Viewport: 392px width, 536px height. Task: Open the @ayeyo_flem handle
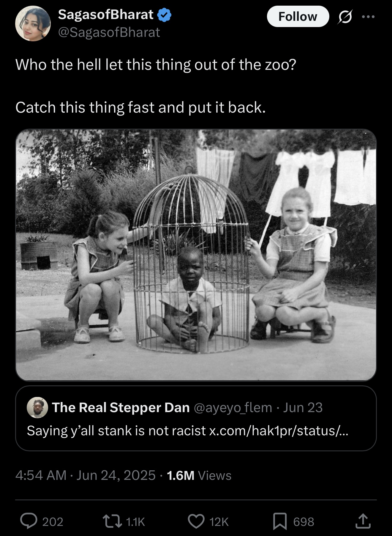pyautogui.click(x=233, y=407)
